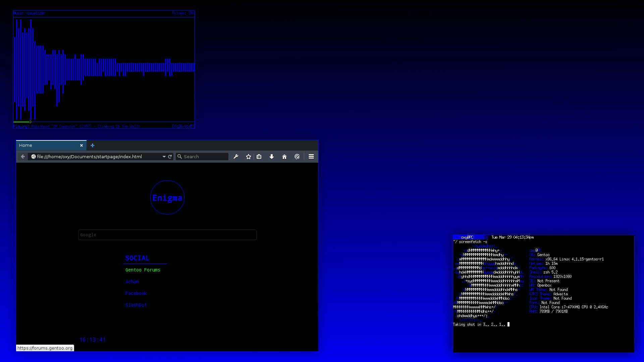Focus the browser Search box
Viewport: 644px width, 362px height.
tap(202, 157)
